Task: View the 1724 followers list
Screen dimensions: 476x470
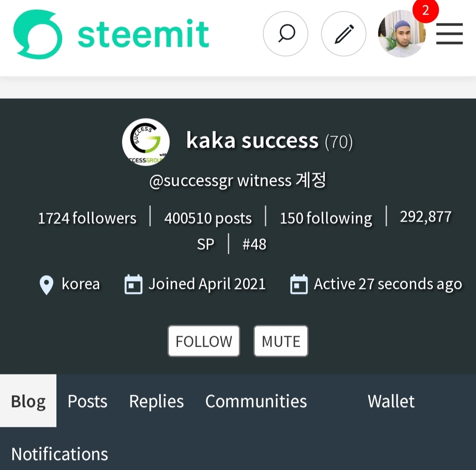Action: coord(87,218)
